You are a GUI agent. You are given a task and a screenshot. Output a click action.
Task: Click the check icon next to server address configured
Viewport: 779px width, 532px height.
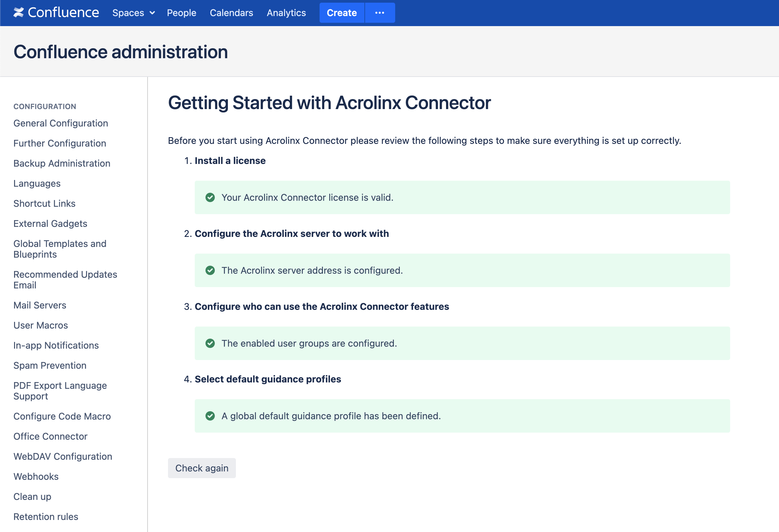210,270
